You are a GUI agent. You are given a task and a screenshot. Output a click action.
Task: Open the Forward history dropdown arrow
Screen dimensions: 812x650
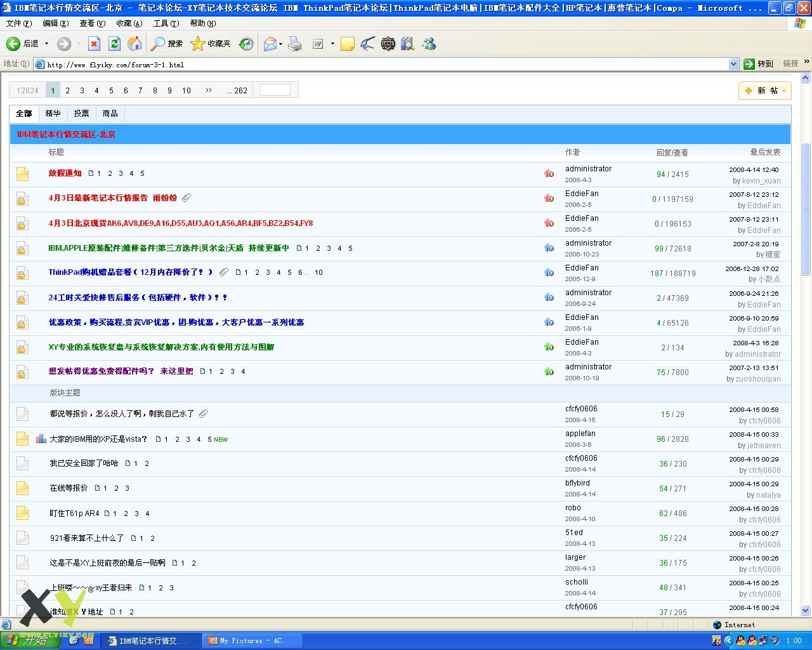[x=79, y=44]
